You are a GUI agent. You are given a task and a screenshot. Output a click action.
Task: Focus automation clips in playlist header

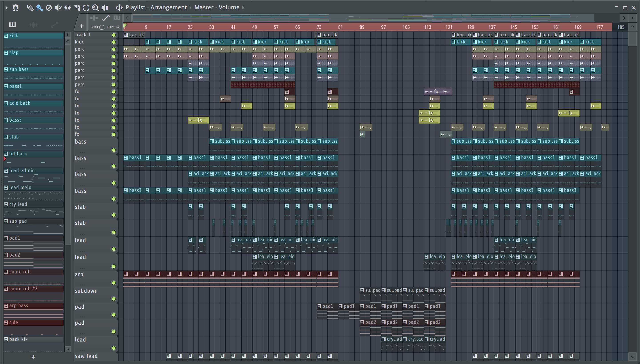[106, 18]
